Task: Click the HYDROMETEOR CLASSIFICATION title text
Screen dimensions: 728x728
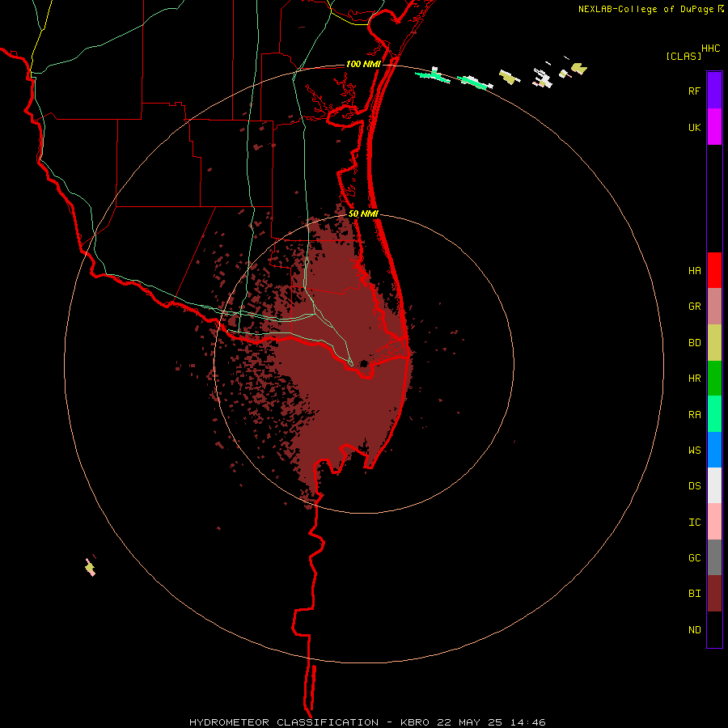Action: tap(284, 722)
